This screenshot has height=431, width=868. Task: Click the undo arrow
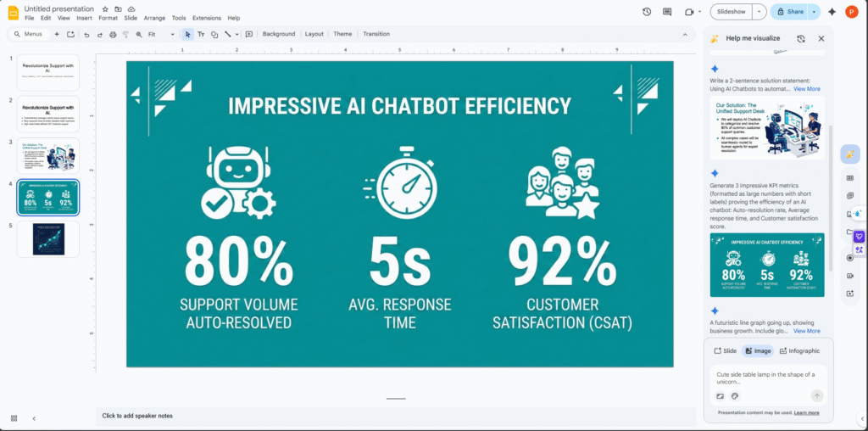(86, 34)
